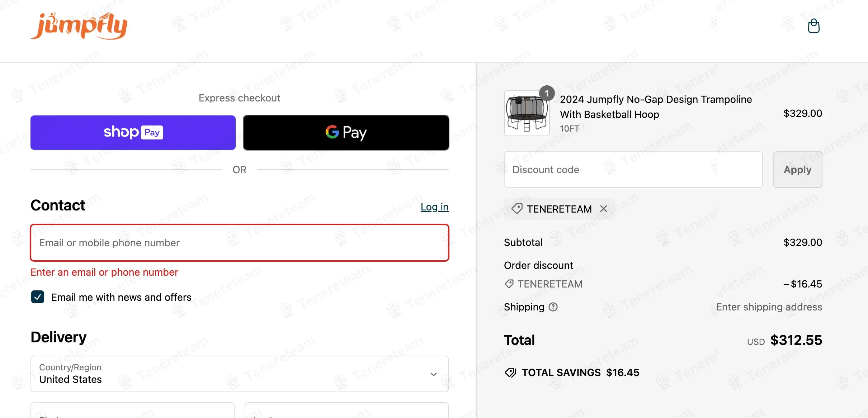
Task: Click the trampoline product thumbnail
Action: point(527,114)
